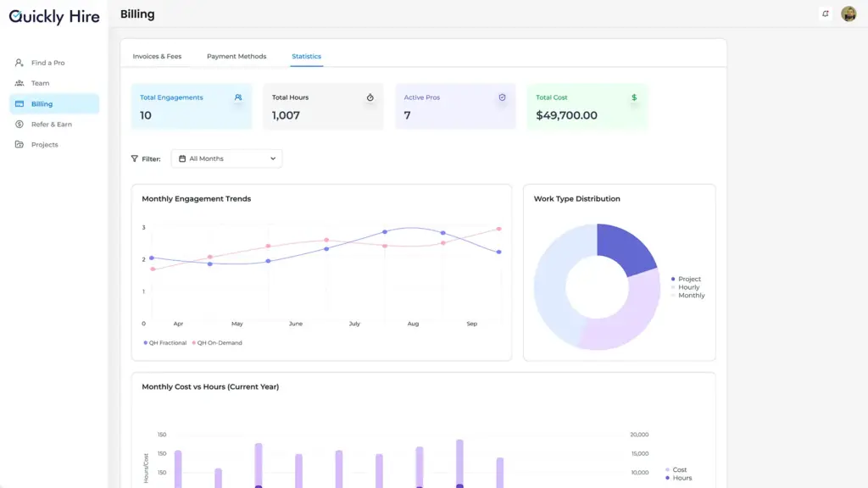Viewport: 868px width, 488px height.
Task: Open notifications via the bell icon
Action: tap(826, 14)
